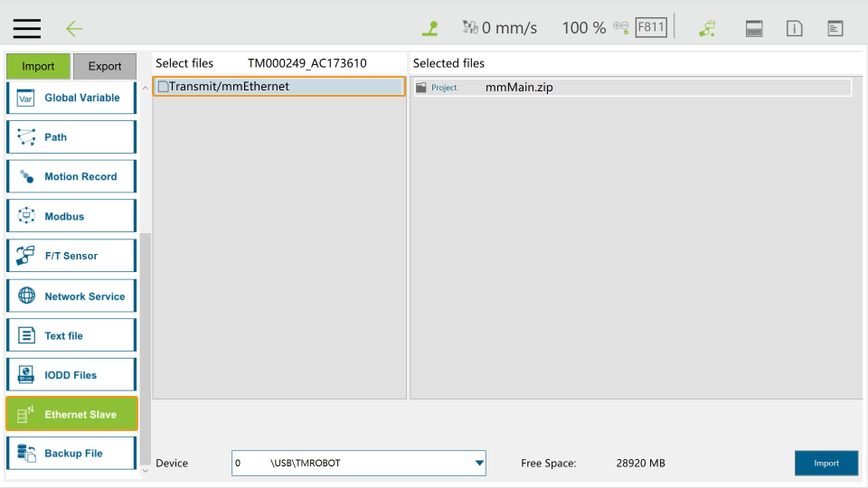Select Text file category

click(x=71, y=335)
